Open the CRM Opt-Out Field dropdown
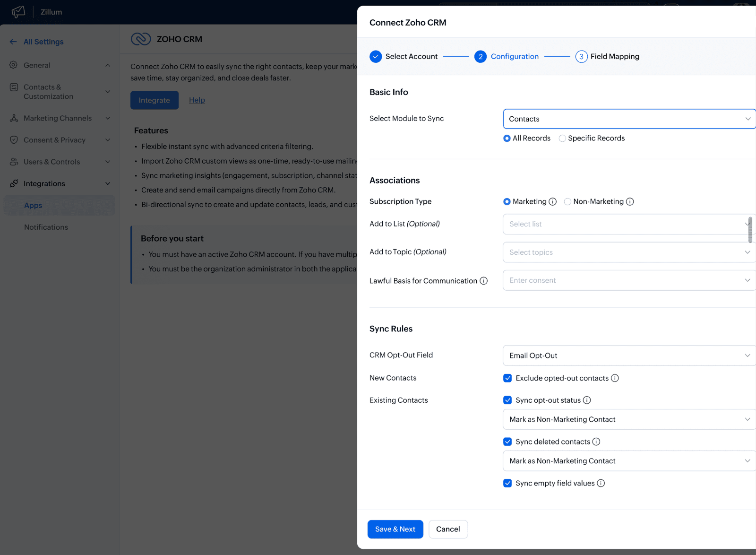This screenshot has width=756, height=555. tap(629, 356)
